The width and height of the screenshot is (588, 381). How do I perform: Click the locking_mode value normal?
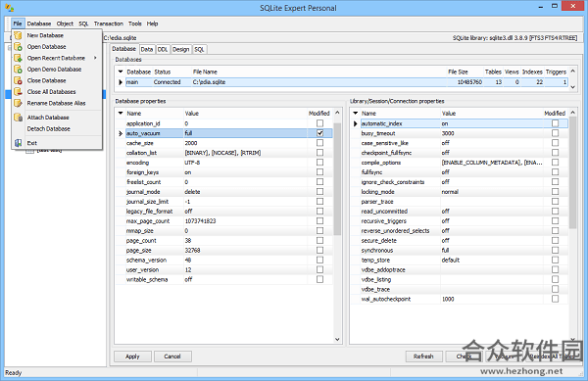pos(450,192)
